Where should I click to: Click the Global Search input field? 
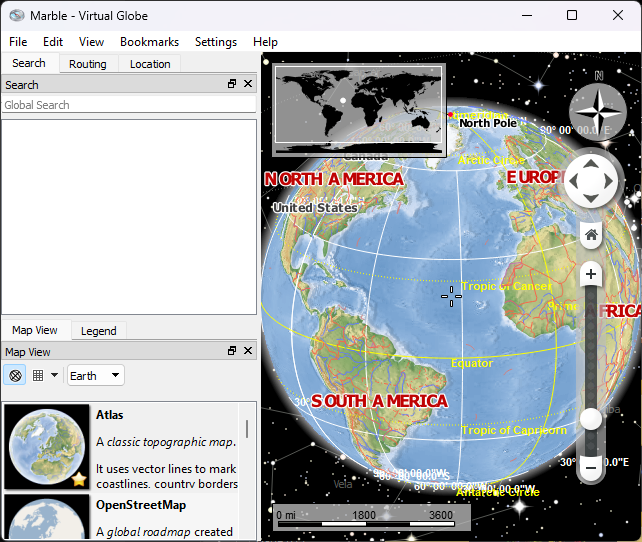(x=128, y=105)
